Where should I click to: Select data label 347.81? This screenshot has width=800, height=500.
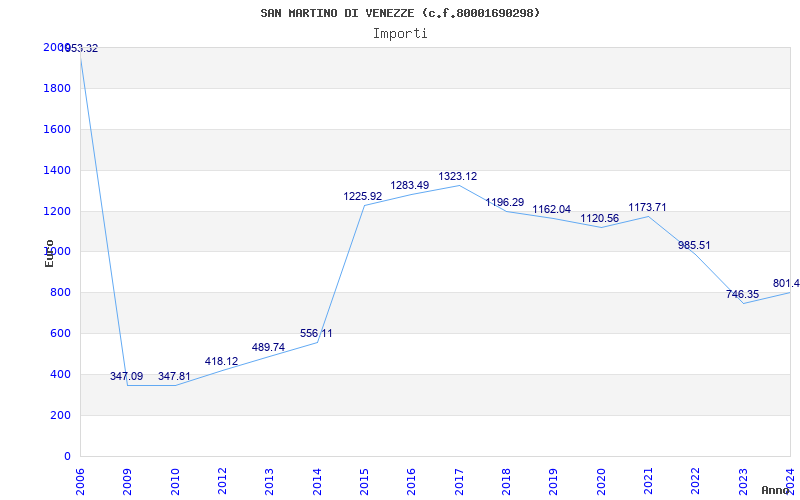tap(174, 377)
